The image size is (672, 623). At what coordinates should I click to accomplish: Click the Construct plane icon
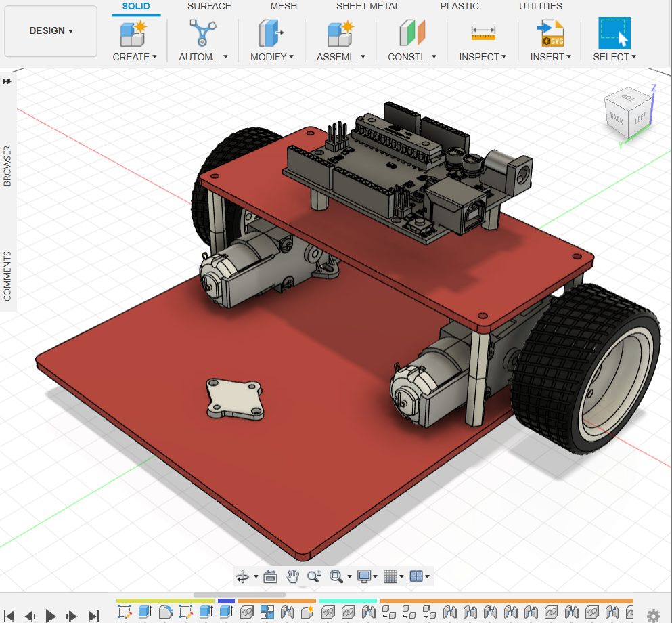click(x=411, y=33)
